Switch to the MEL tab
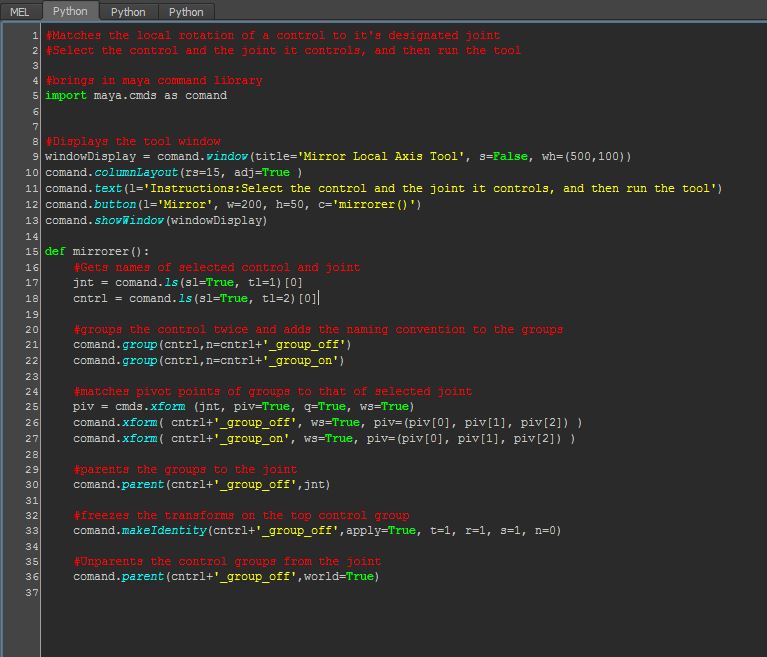 [20, 12]
